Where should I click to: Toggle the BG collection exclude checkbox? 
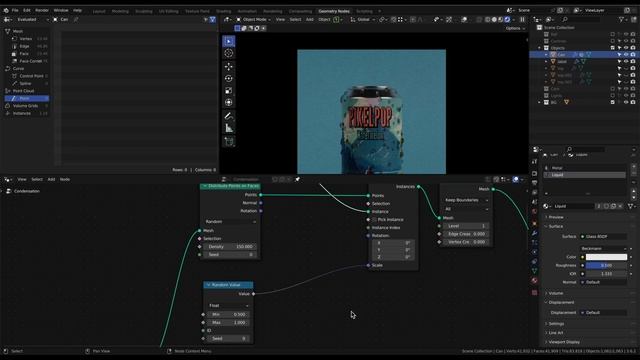click(x=612, y=102)
